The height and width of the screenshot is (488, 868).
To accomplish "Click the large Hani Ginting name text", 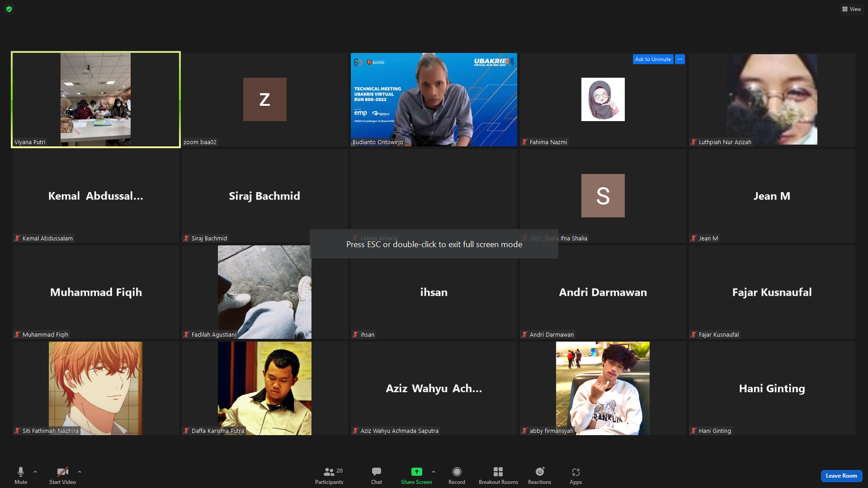I will click(772, 388).
